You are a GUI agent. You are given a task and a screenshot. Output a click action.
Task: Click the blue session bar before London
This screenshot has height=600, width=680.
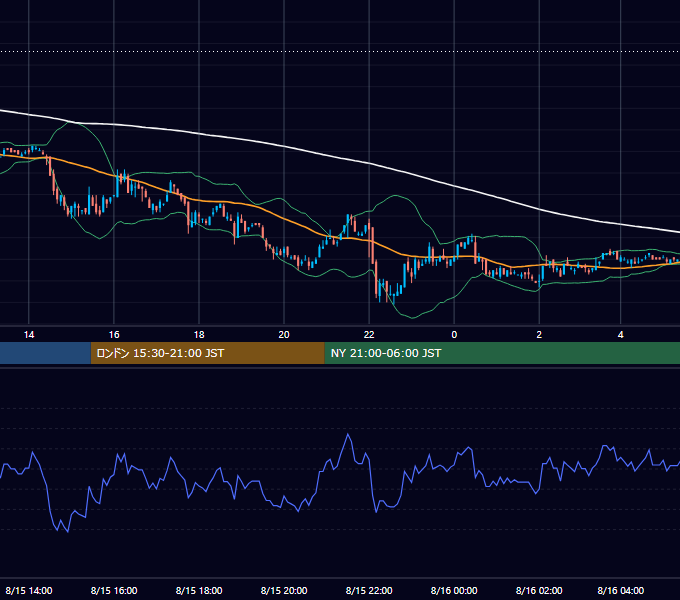(x=45, y=353)
